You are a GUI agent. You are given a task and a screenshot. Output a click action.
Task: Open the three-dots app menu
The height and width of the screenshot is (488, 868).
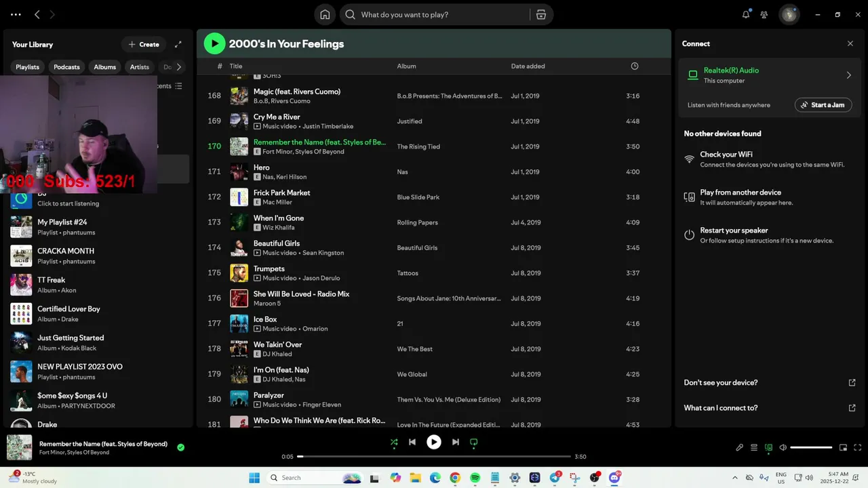(16, 14)
